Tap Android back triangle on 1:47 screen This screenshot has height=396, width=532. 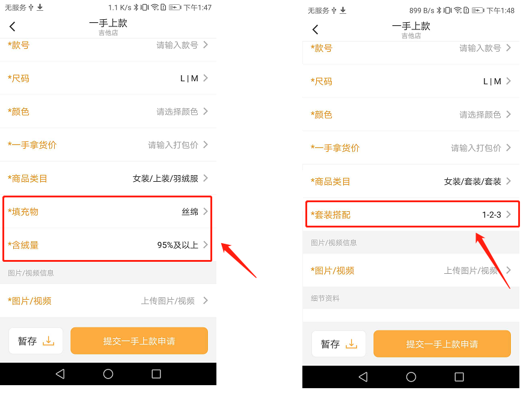60,374
